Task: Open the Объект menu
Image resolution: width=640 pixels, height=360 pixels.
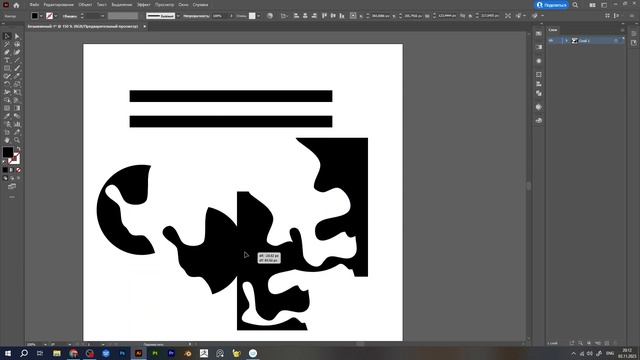Action: (x=85, y=5)
